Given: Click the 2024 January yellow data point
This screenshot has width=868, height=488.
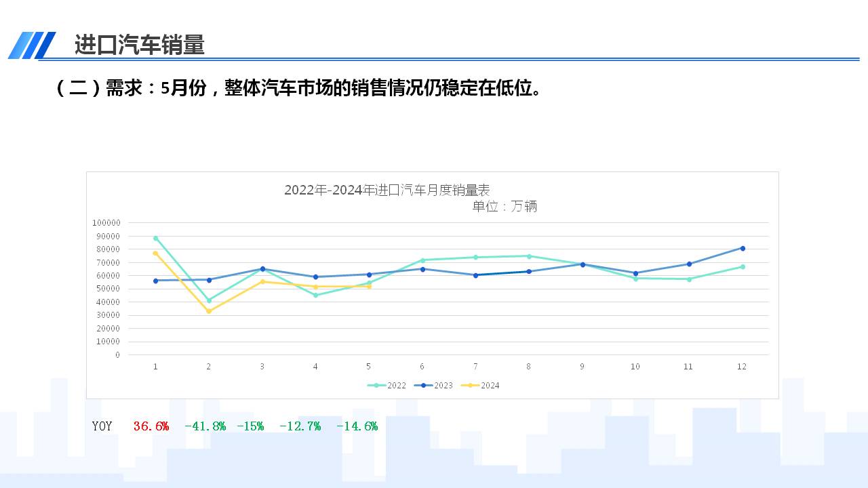Looking at the screenshot, I should click(x=155, y=253).
